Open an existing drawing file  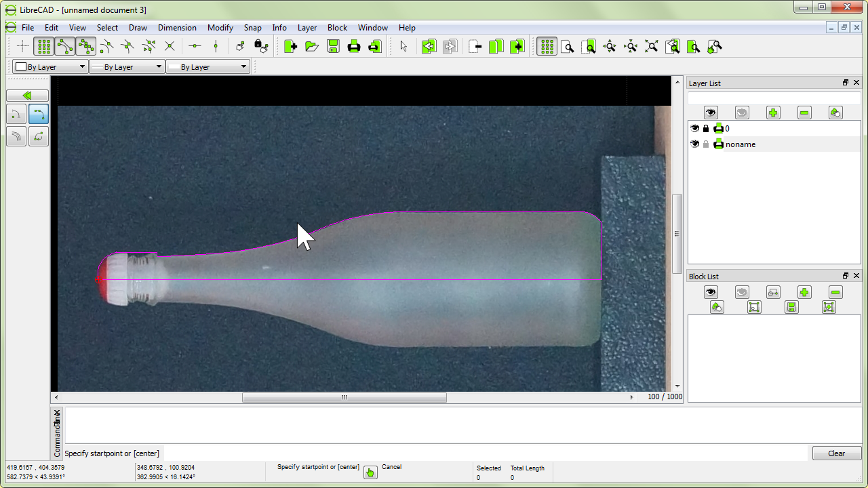pos(312,46)
